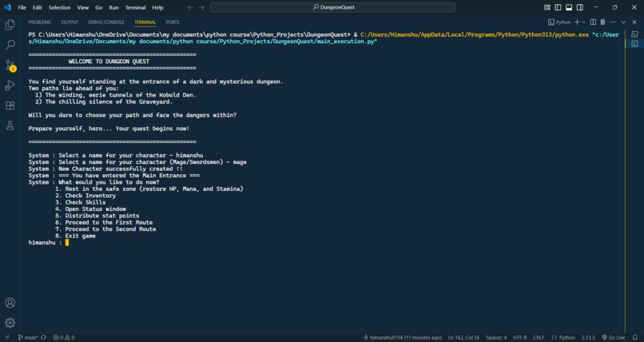Open errors and warnings count indicator
The height and width of the screenshot is (342, 644).
coord(64,337)
